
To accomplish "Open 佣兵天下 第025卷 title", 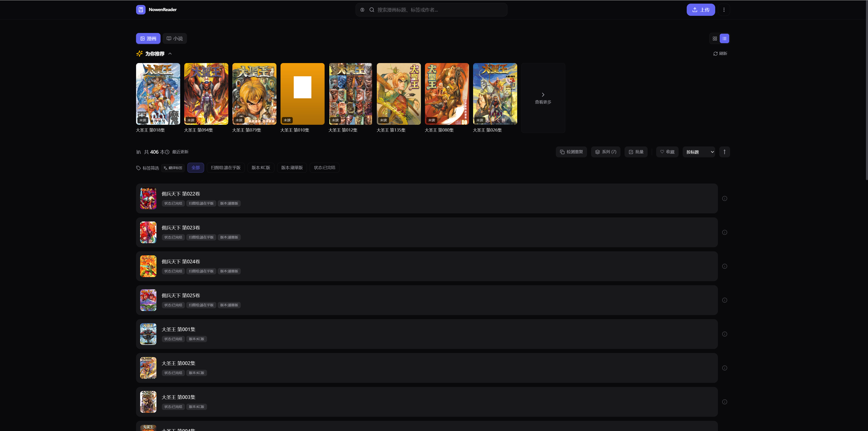I will click(x=181, y=296).
